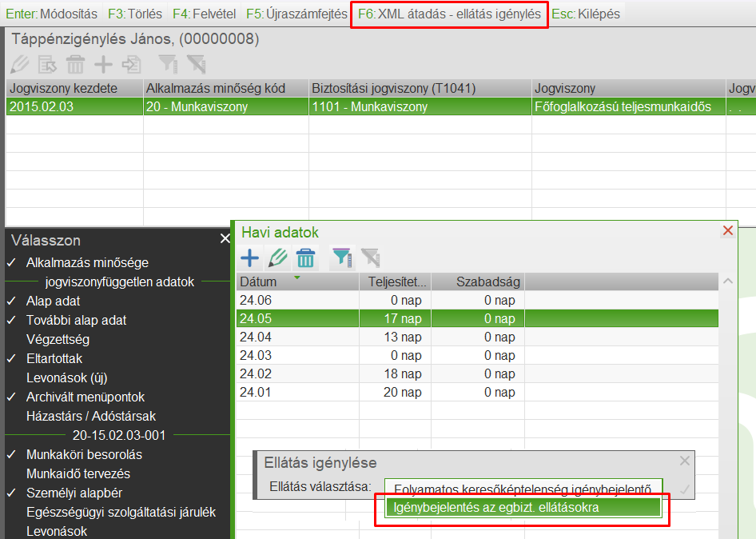Click the greyed clear-filter icon in top toolbar
Image resolution: width=756 pixels, height=539 pixels.
click(197, 64)
